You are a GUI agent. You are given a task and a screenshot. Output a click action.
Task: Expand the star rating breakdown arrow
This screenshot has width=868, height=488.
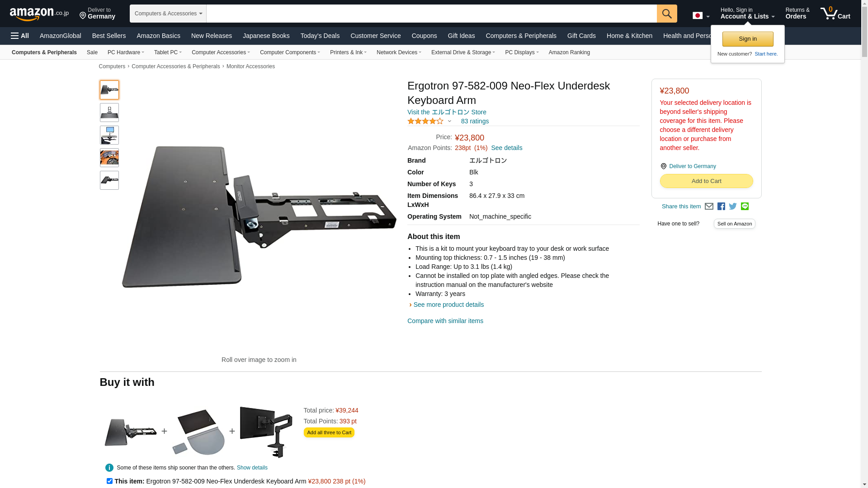click(x=449, y=121)
